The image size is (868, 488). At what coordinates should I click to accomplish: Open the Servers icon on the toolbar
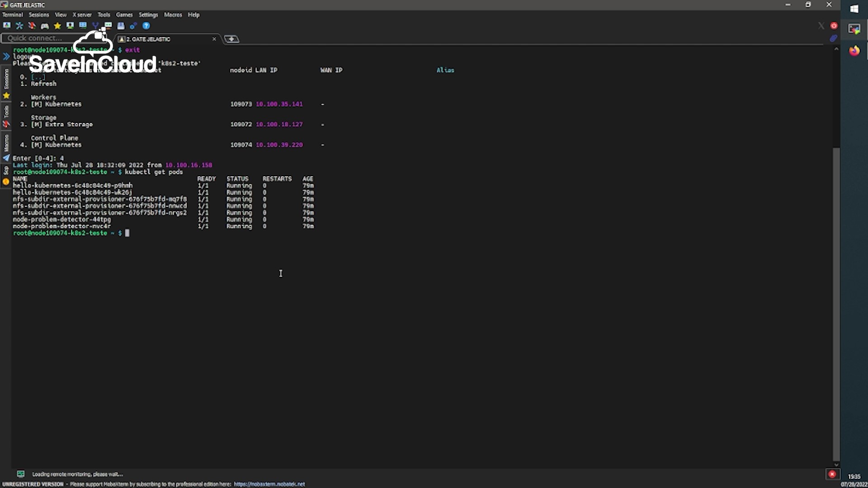19,26
